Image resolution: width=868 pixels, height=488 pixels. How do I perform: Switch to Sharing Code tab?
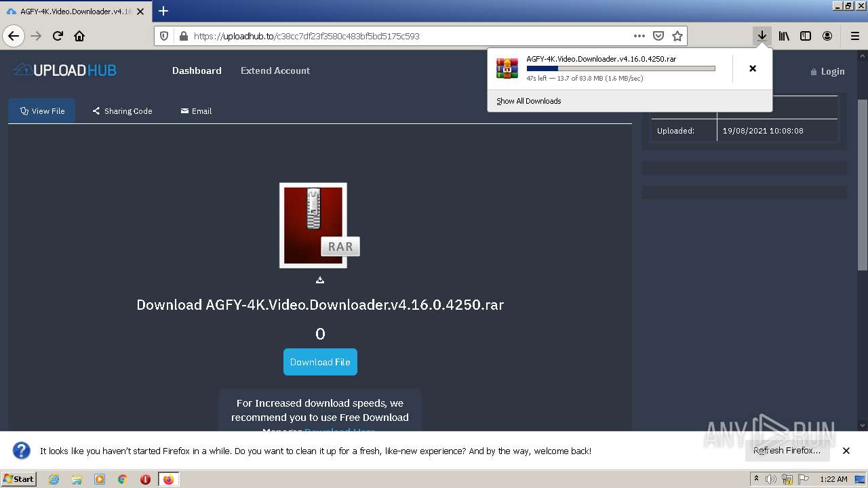tap(123, 110)
